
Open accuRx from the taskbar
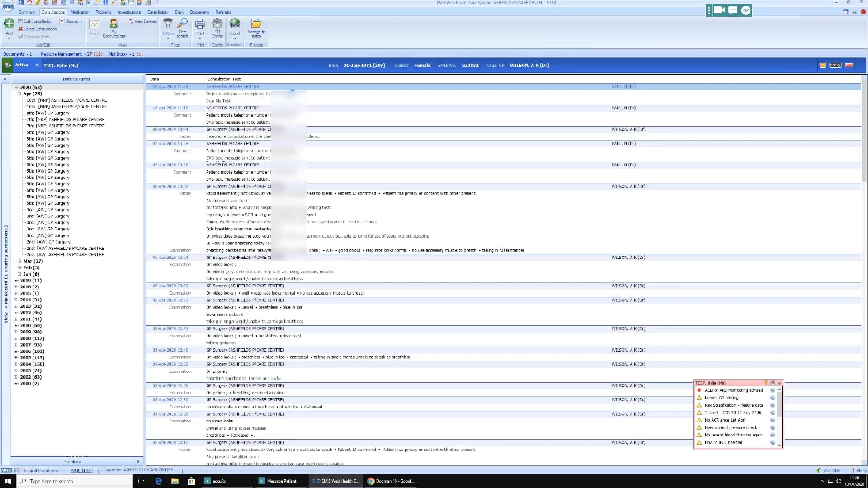[217, 481]
